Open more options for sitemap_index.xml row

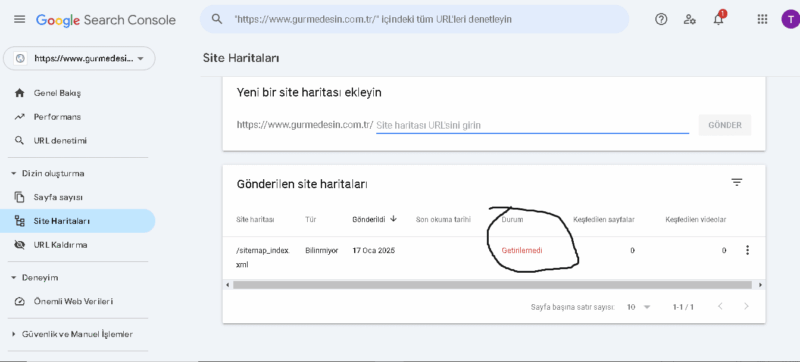(x=747, y=250)
